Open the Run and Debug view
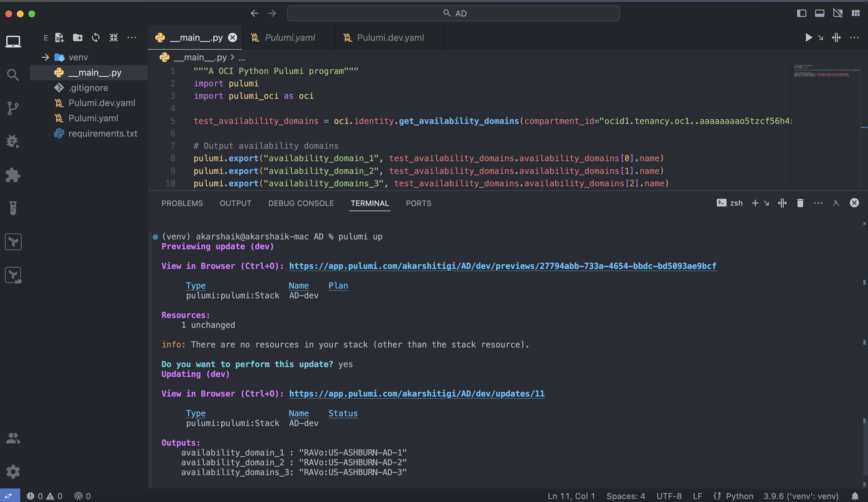The width and height of the screenshot is (868, 502). (13, 141)
